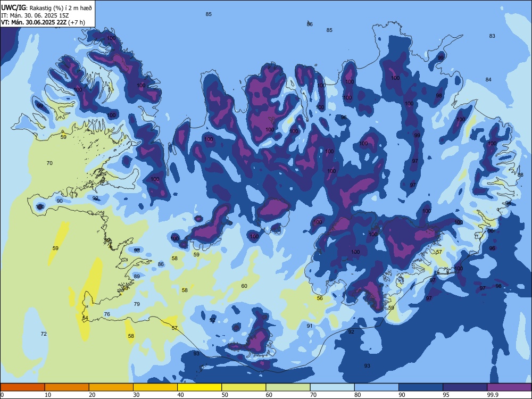Click the map value '76'

click(x=107, y=314)
